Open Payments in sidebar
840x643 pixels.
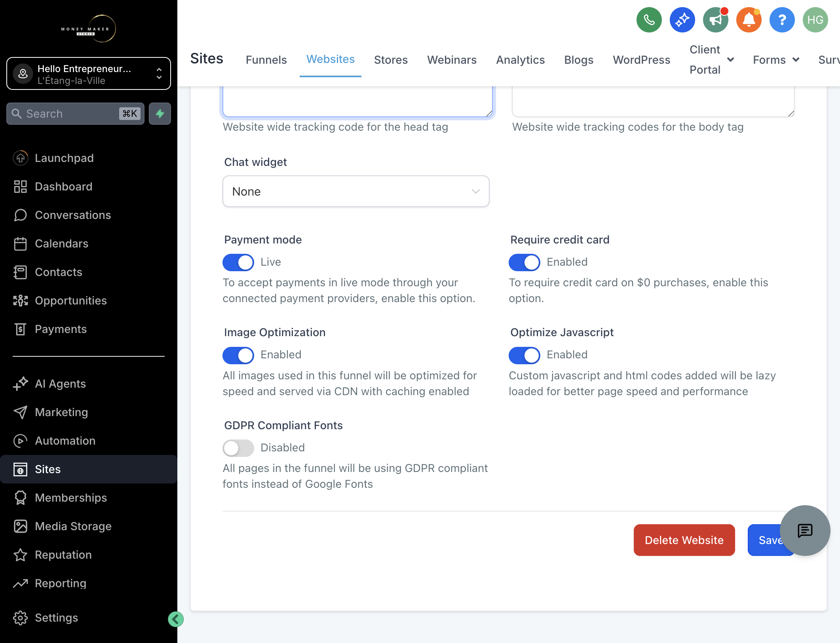pyautogui.click(x=89, y=329)
